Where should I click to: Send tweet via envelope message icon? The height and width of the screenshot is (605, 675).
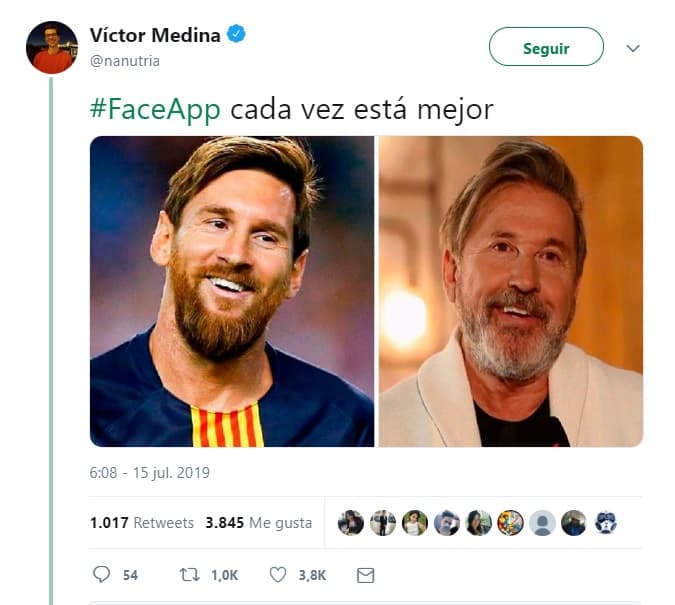[365, 575]
